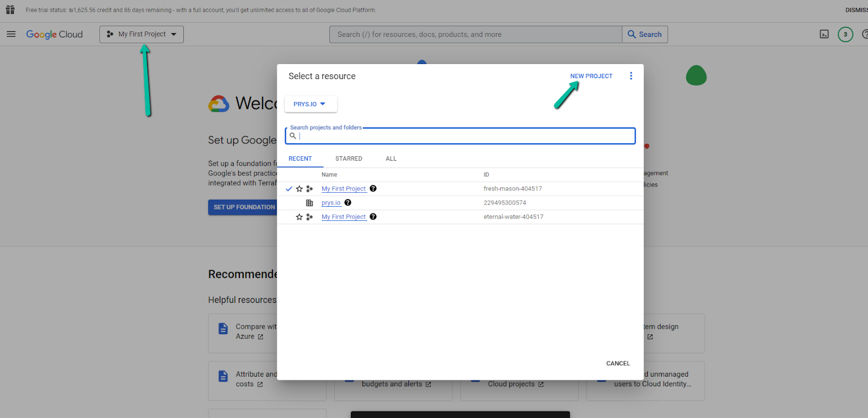This screenshot has height=418, width=868.
Task: Click help icon beside eternal-water project name
Action: (x=373, y=217)
